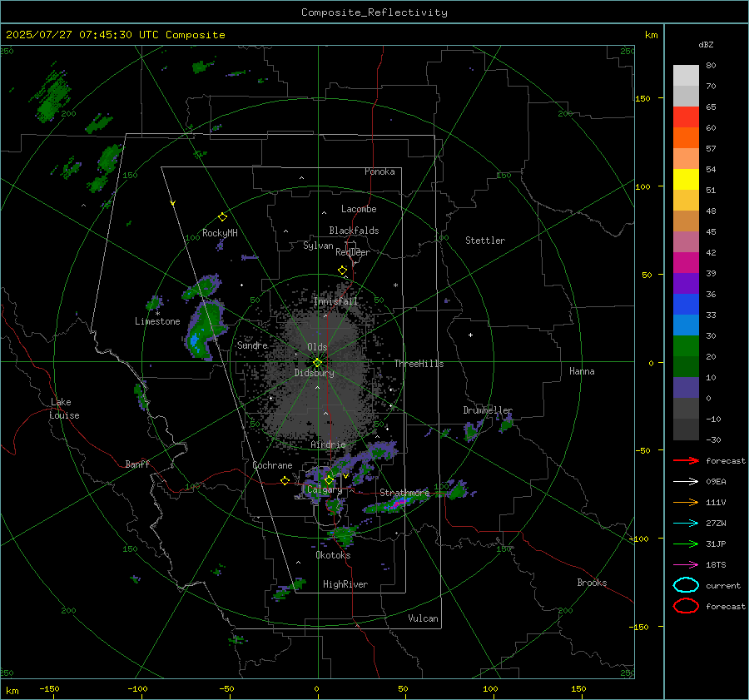
Task: Click the Composite_Reflectivity title
Action: pyautogui.click(x=374, y=12)
